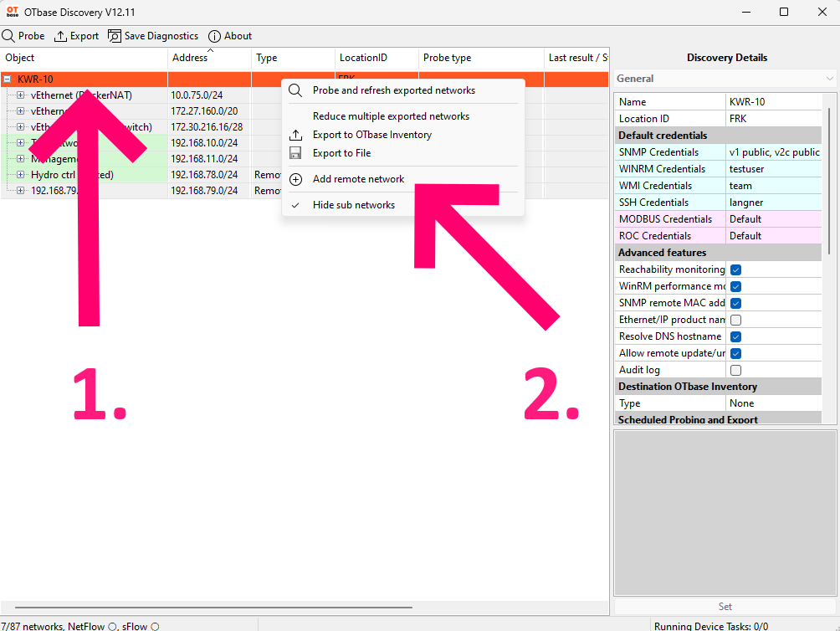Select WINRM Credentials value 'testuser'
The image size is (840, 631).
tap(774, 169)
